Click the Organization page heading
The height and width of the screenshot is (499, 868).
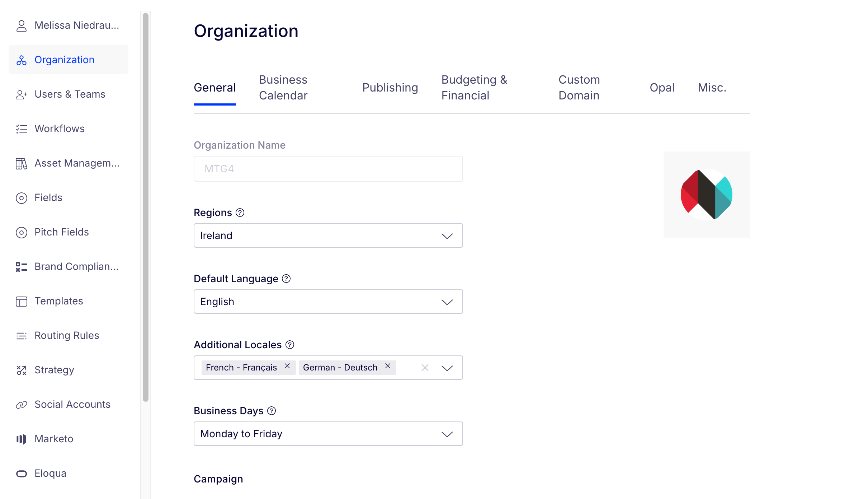246,31
